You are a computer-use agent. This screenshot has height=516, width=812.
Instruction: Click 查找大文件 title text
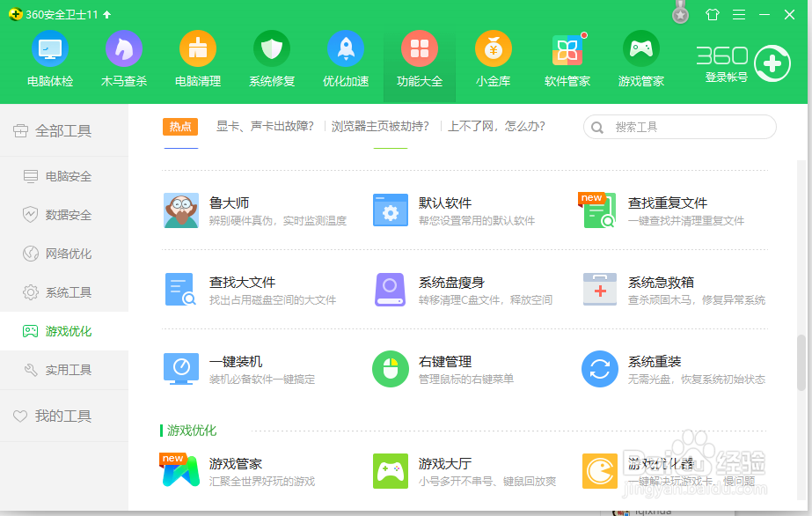pyautogui.click(x=242, y=282)
